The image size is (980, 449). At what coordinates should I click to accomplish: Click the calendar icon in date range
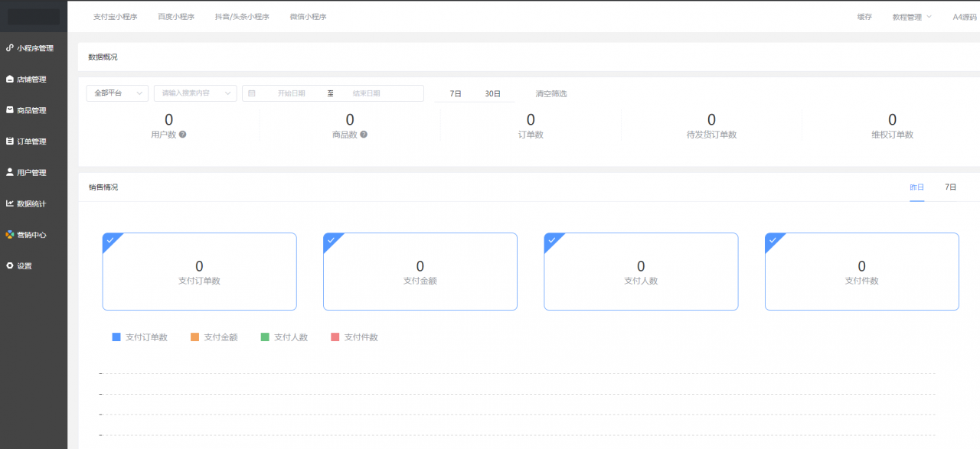[252, 93]
